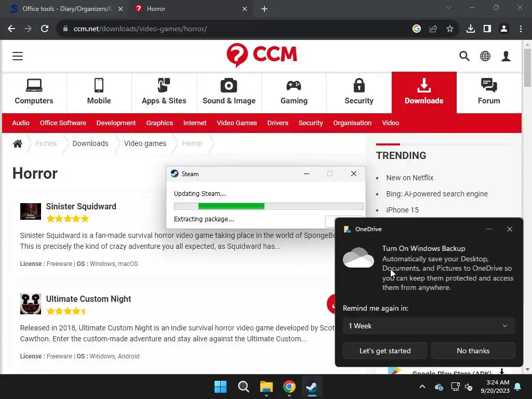Go back in the browser
532x399 pixels.
pos(11,29)
